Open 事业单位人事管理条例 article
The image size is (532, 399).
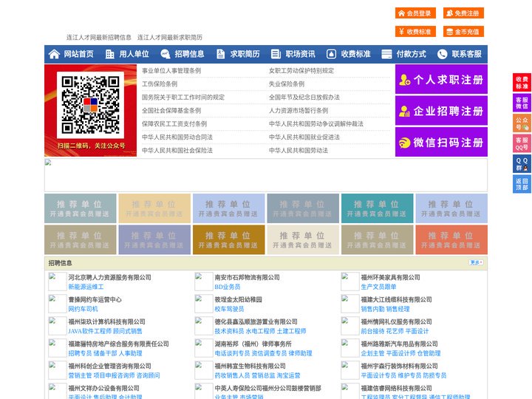coord(171,71)
